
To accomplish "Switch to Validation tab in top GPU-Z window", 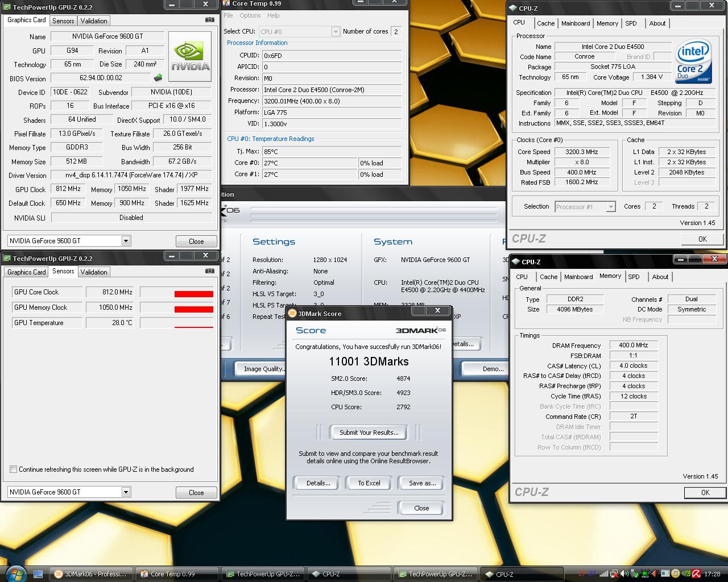I will tap(94, 20).
